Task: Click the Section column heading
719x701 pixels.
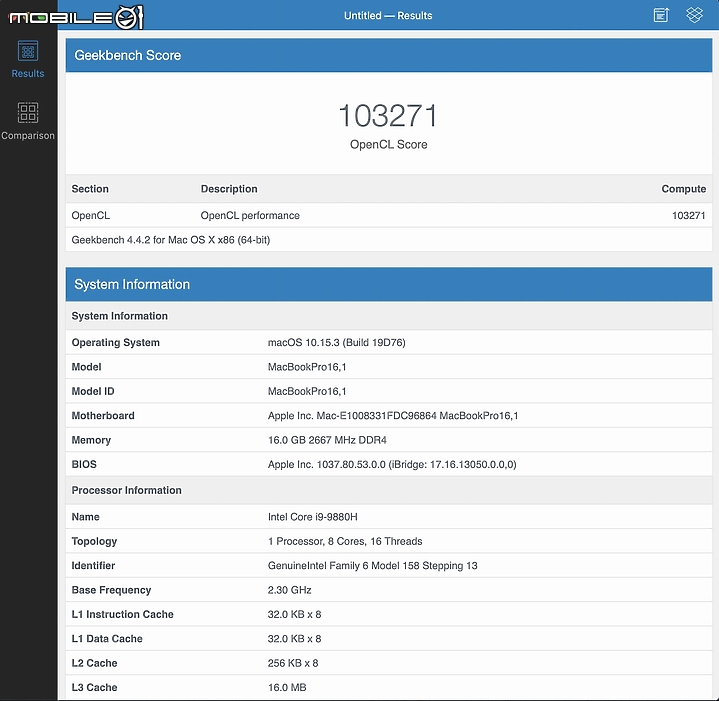Action: pyautogui.click(x=90, y=189)
